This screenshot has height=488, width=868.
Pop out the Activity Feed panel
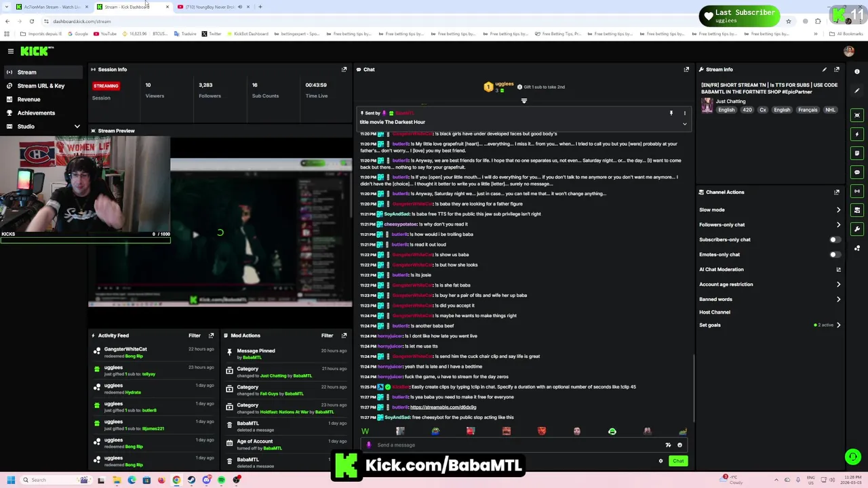211,335
